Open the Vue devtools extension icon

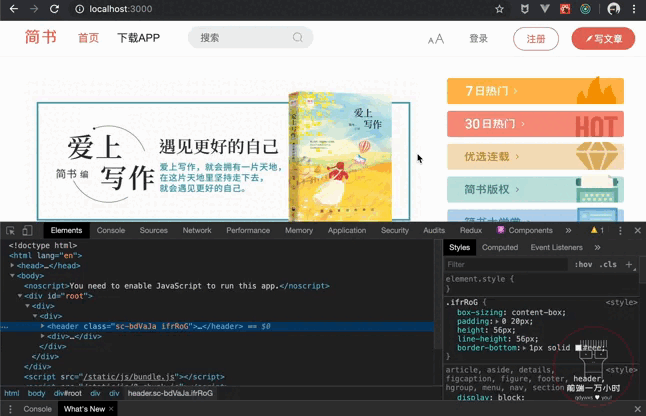[545, 9]
